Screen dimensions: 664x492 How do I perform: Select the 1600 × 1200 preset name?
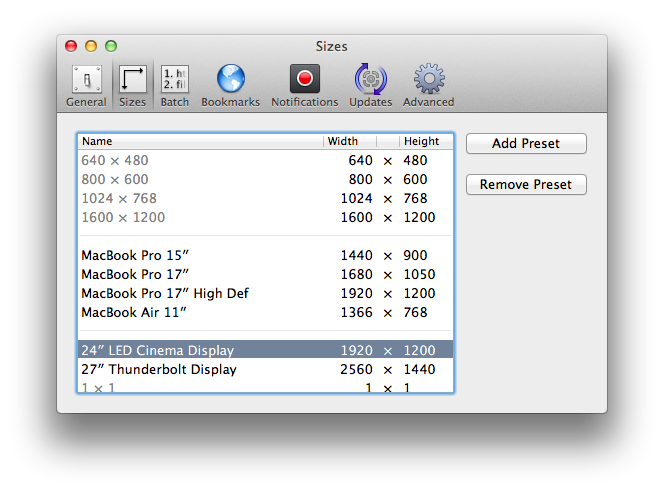tap(123, 218)
